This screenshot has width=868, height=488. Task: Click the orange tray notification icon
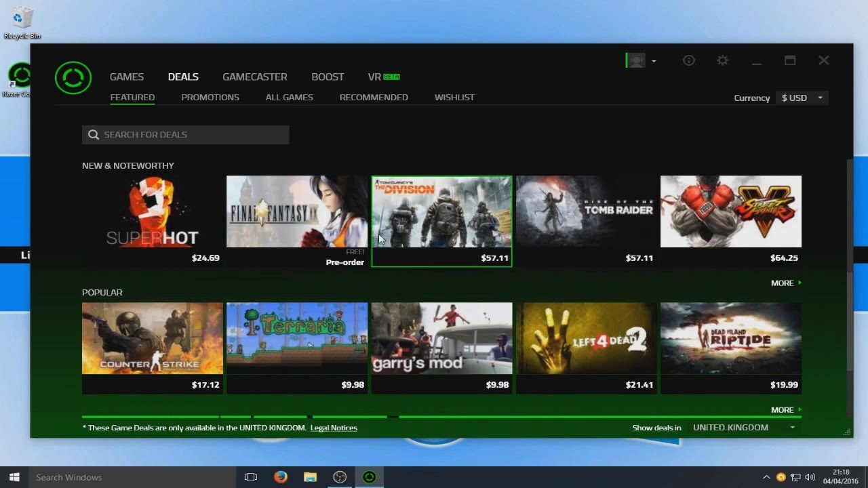pyautogui.click(x=781, y=477)
